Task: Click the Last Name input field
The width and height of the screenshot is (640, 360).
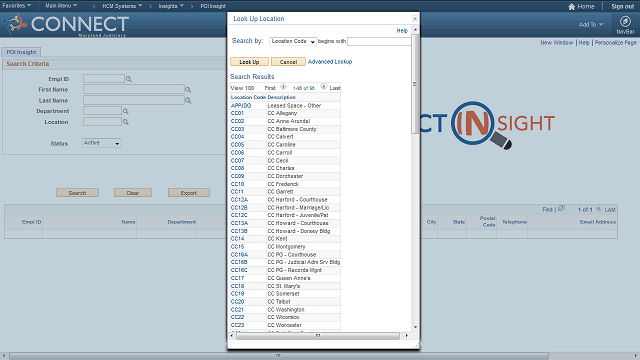Action: point(134,100)
